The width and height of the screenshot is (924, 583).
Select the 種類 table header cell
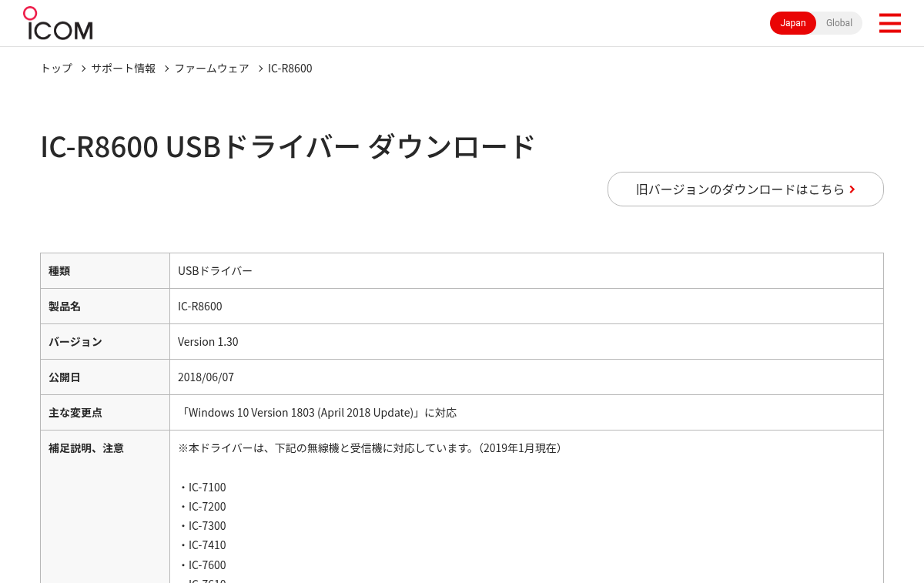click(x=105, y=271)
